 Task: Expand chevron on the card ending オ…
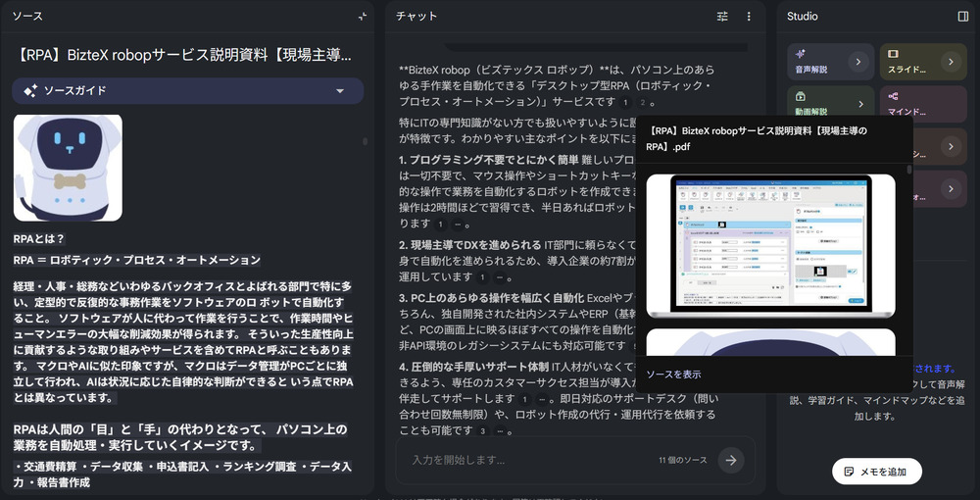click(951, 189)
